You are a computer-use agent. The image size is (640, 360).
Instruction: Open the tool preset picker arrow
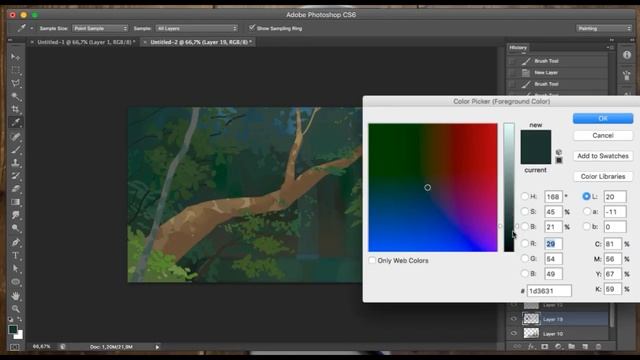pyautogui.click(x=32, y=28)
